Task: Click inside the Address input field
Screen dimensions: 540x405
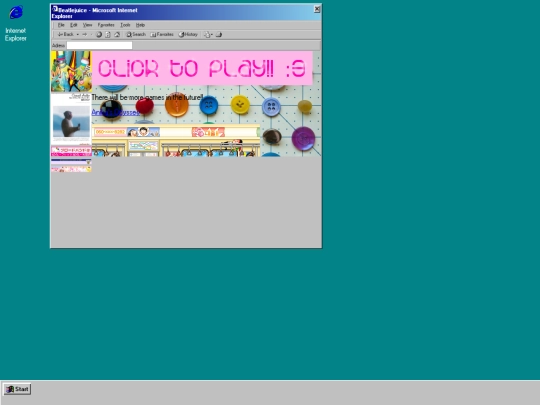Action: point(99,45)
